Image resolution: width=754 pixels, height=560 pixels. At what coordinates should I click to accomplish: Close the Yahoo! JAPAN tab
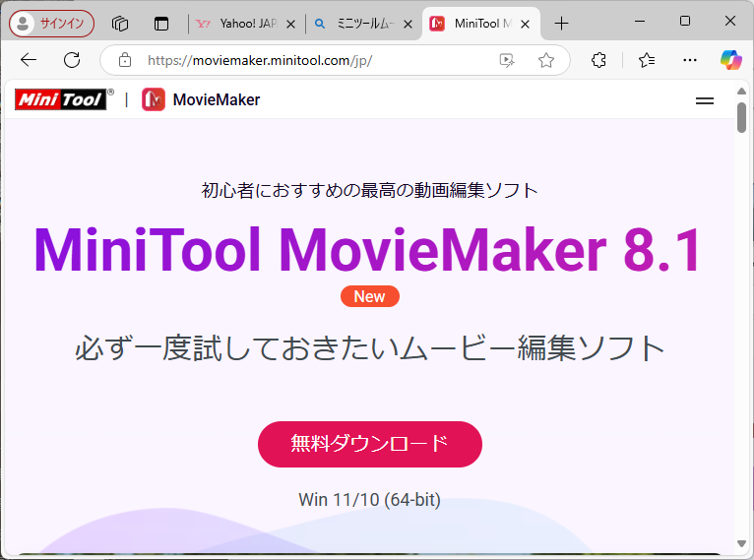coord(290,24)
